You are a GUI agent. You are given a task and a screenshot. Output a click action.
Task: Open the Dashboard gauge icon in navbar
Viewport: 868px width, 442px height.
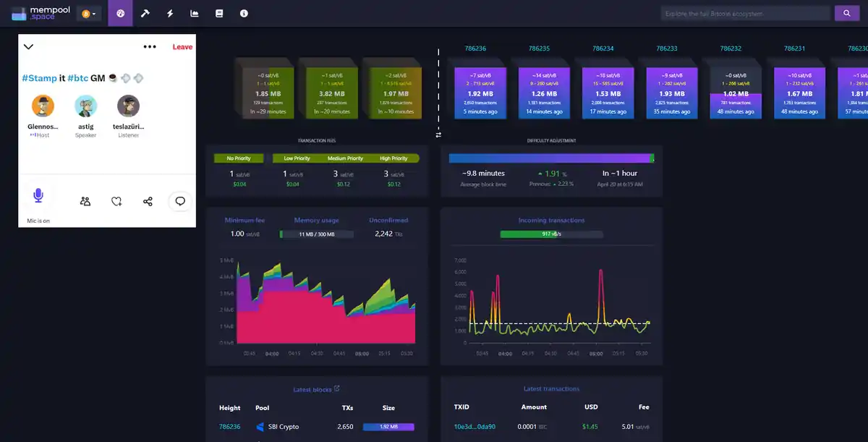pos(121,13)
